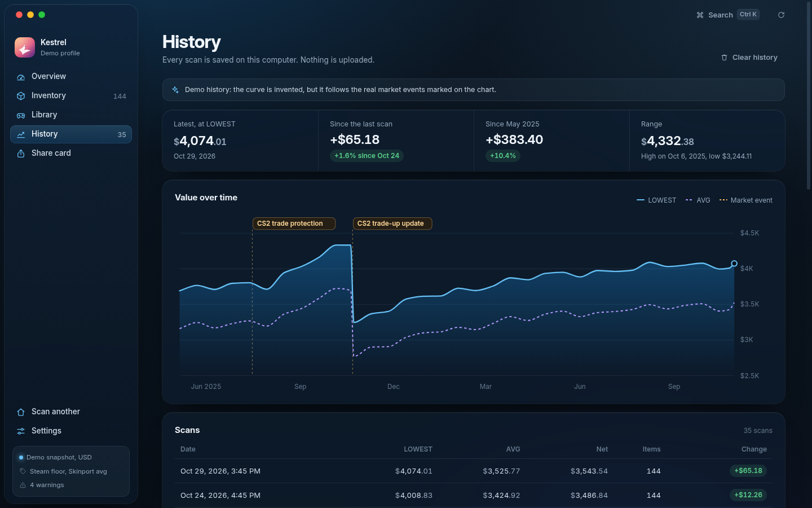Screen dimensions: 812x508
Task: Click the Scan another home icon
Action: tap(21, 412)
